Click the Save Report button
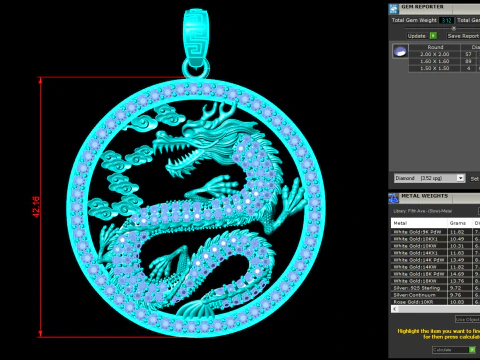The height and width of the screenshot is (360, 480). point(463,36)
